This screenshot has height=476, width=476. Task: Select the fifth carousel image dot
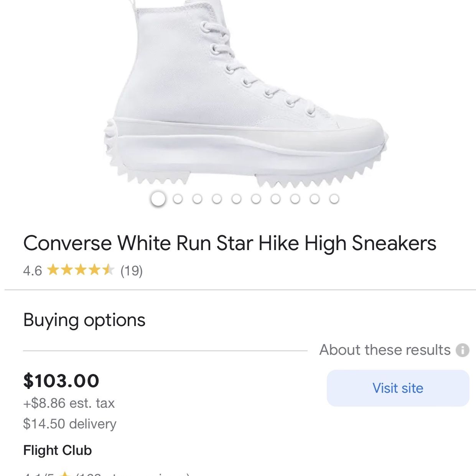pyautogui.click(x=236, y=199)
